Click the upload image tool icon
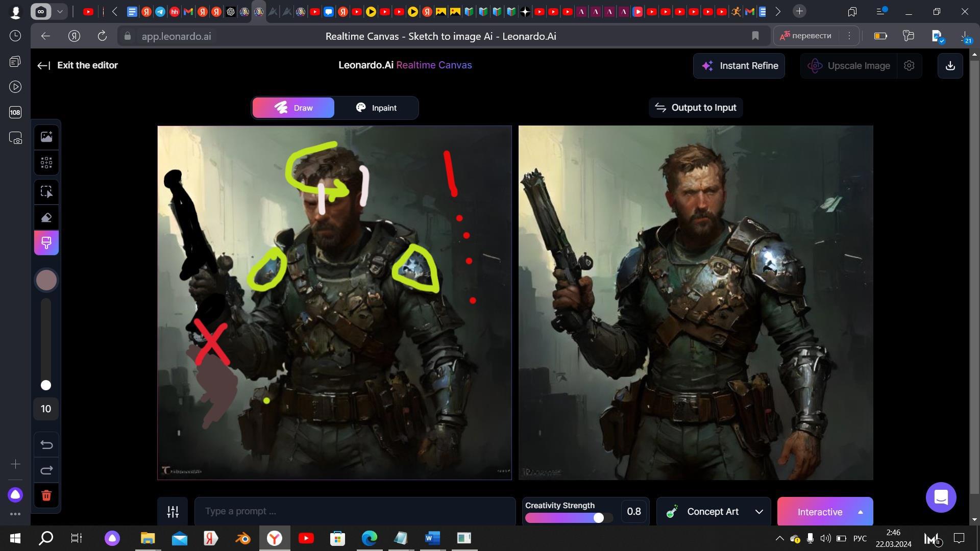The height and width of the screenshot is (551, 980). point(46,137)
